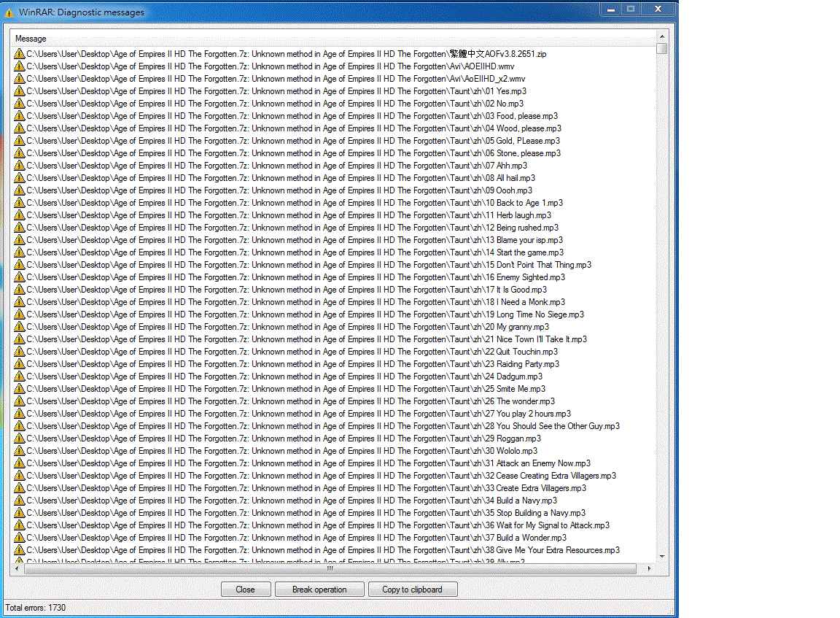The width and height of the screenshot is (840, 618).
Task: Click warning icon for 03 Food, please.mp3
Action: pyautogui.click(x=19, y=116)
